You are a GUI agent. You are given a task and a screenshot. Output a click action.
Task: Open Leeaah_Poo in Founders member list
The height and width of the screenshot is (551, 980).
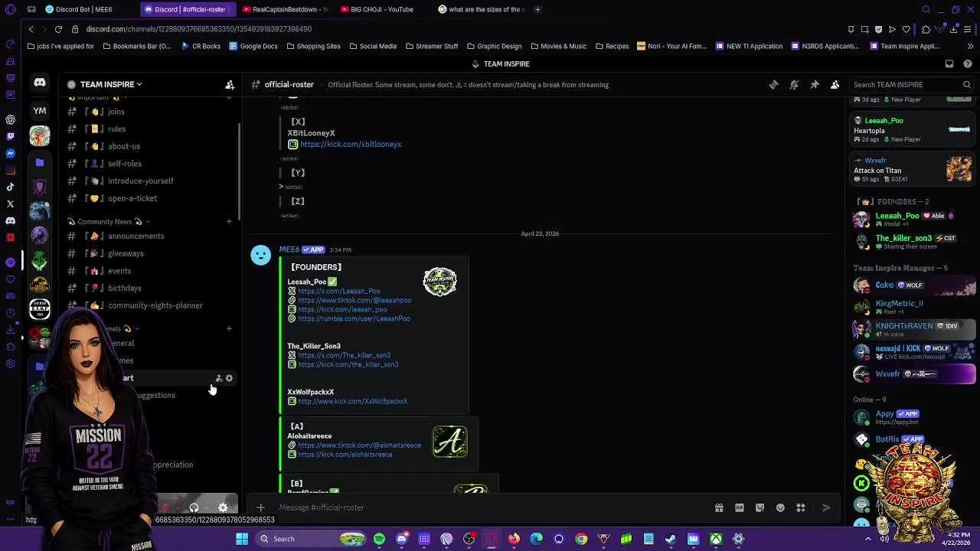click(x=913, y=219)
